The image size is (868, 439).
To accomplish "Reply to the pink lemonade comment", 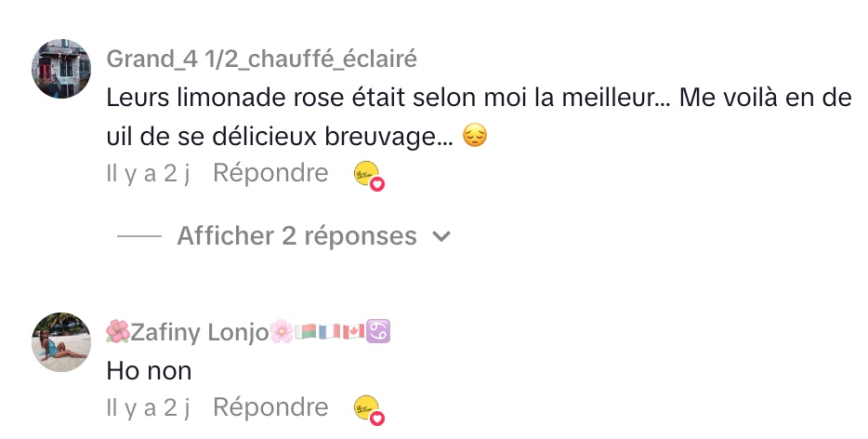I will coord(270,173).
